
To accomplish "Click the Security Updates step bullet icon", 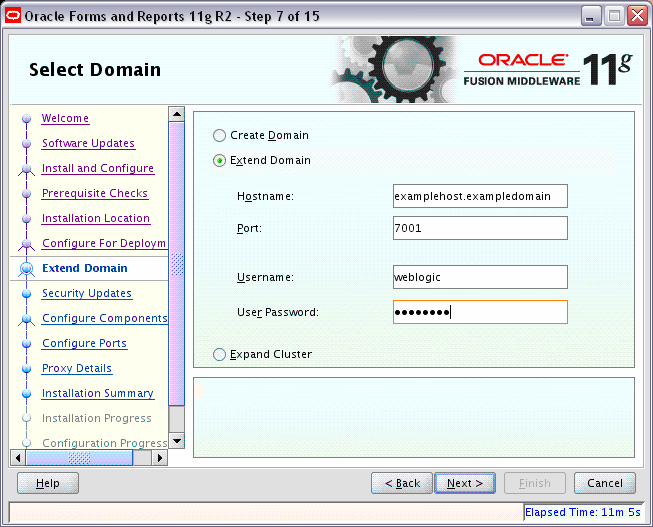I will pyautogui.click(x=27, y=294).
